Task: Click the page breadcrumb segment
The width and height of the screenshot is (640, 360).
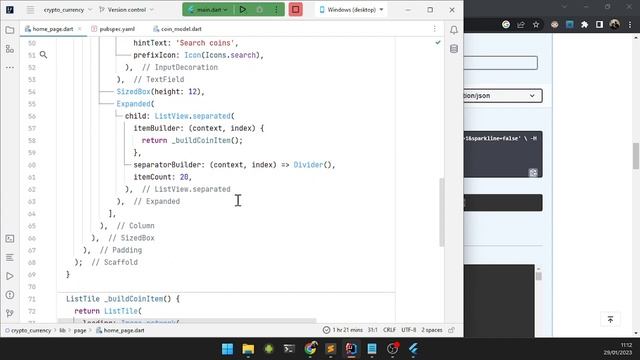Action: (x=80, y=330)
